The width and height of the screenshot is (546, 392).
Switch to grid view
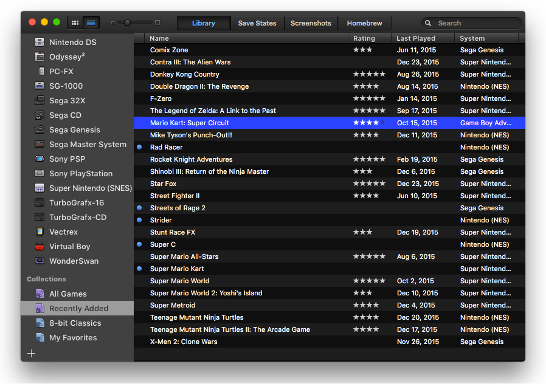coord(75,23)
